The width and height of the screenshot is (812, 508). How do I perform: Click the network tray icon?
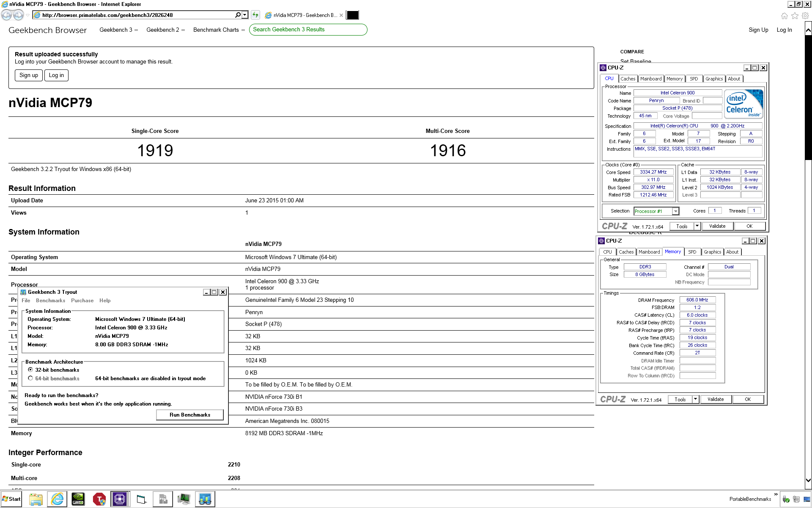(x=796, y=500)
